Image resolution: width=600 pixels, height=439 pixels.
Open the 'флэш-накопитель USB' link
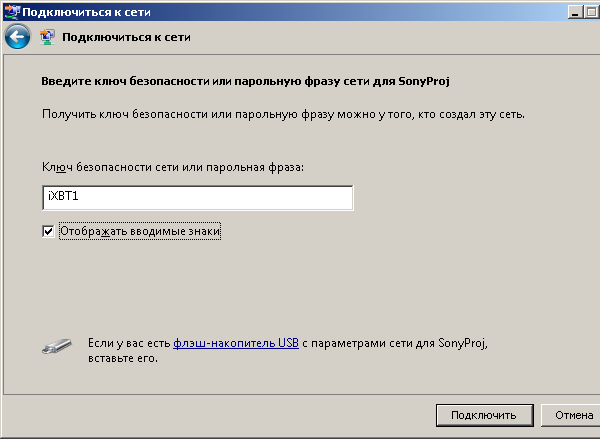coord(235,342)
